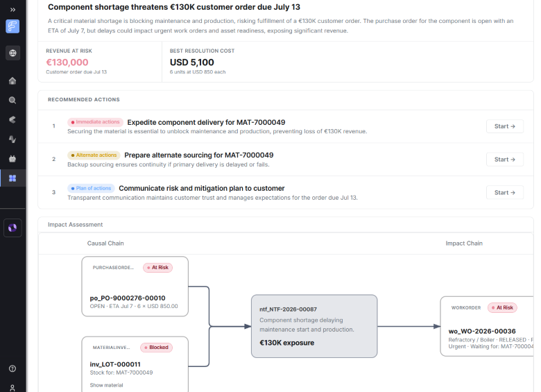Viewport: 541px width, 392px height.
Task: Click the Recommended Actions heading
Action: 84,99
